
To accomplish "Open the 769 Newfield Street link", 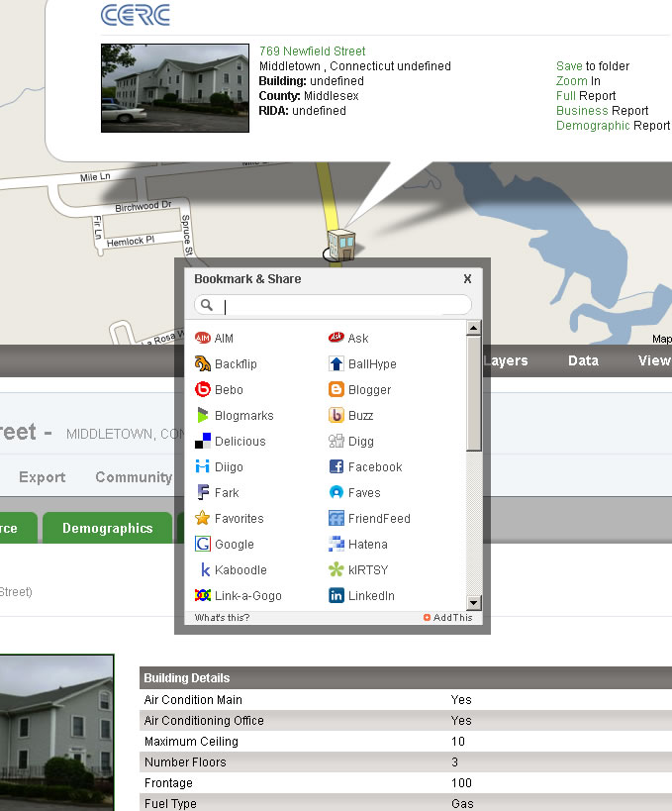I will pyautogui.click(x=312, y=51).
